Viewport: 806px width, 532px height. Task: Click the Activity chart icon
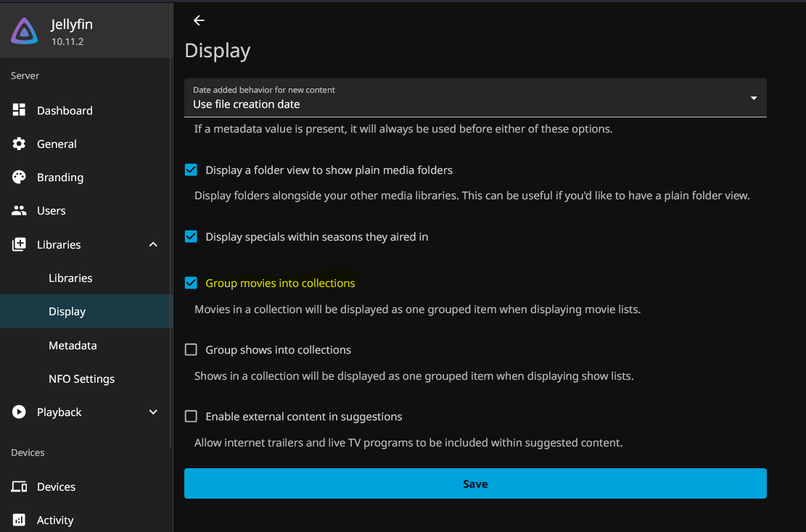pyautogui.click(x=19, y=520)
